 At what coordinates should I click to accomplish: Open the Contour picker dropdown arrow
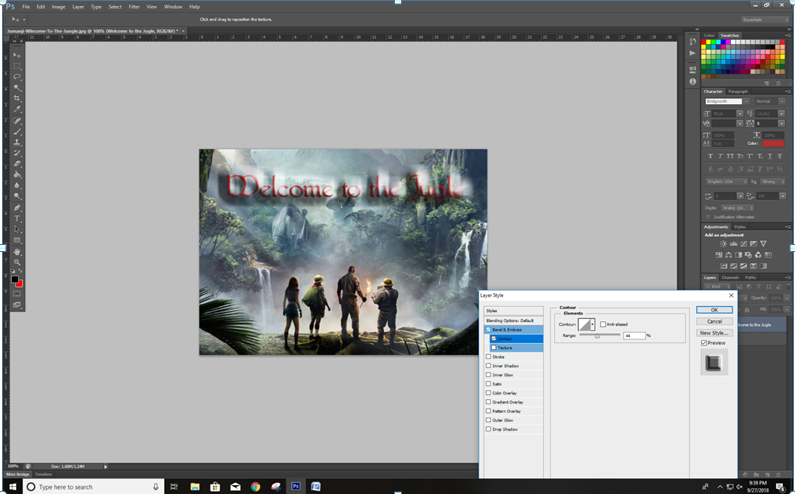tap(593, 324)
